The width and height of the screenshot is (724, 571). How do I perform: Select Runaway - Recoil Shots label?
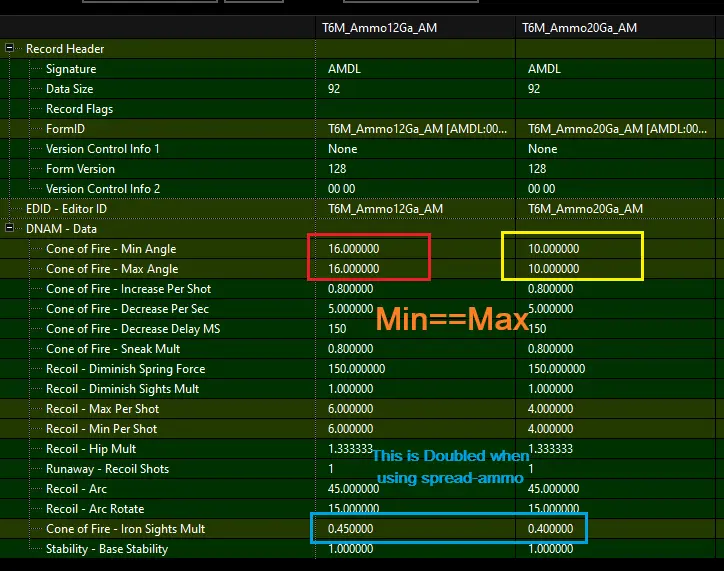click(x=107, y=469)
